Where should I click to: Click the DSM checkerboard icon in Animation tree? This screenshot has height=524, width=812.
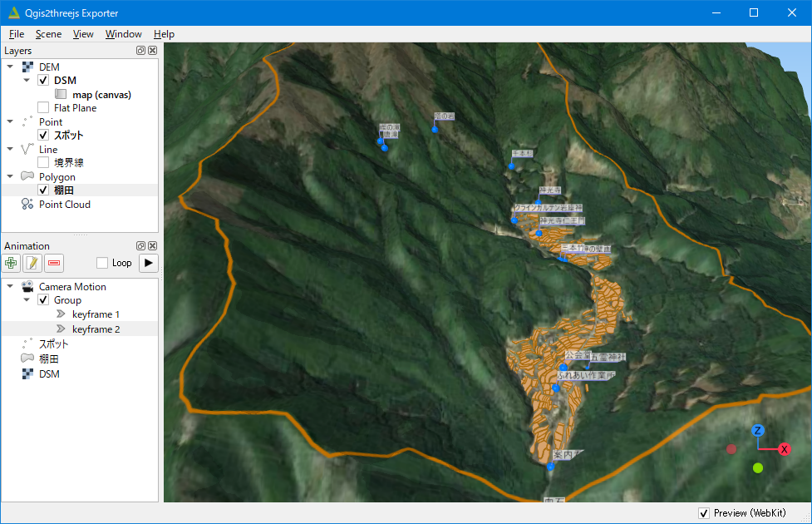pos(27,373)
